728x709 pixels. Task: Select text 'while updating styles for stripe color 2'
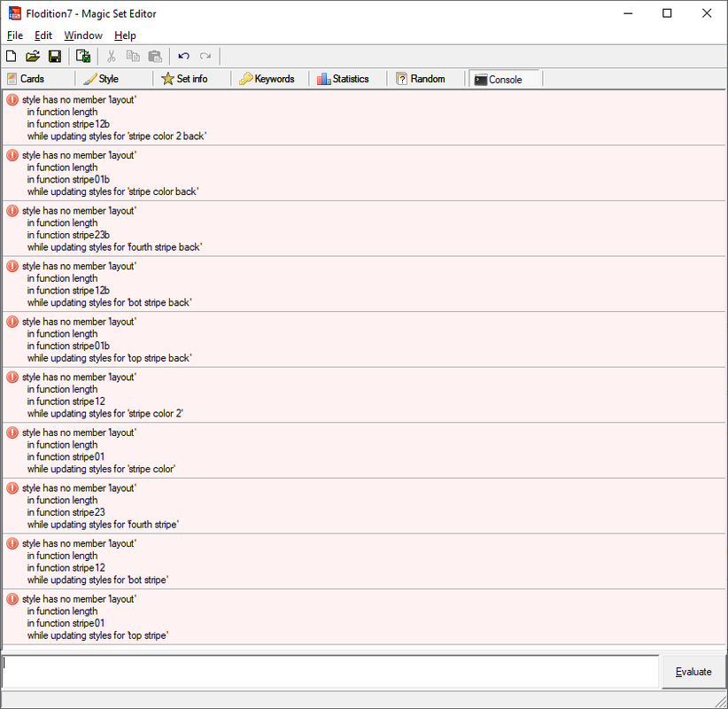105,414
